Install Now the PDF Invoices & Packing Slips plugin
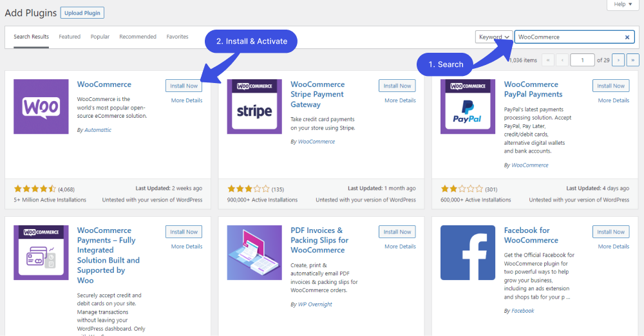This screenshot has width=644, height=336. (x=397, y=232)
